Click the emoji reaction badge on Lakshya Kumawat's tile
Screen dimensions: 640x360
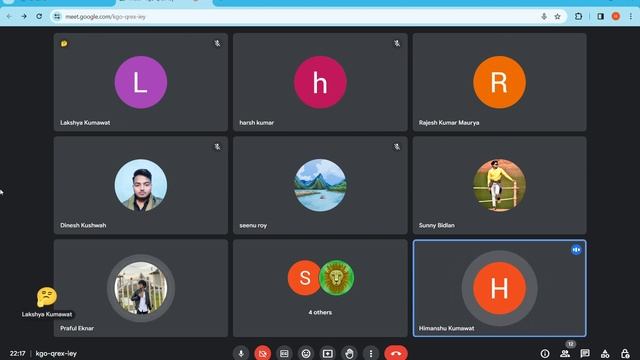(x=64, y=44)
